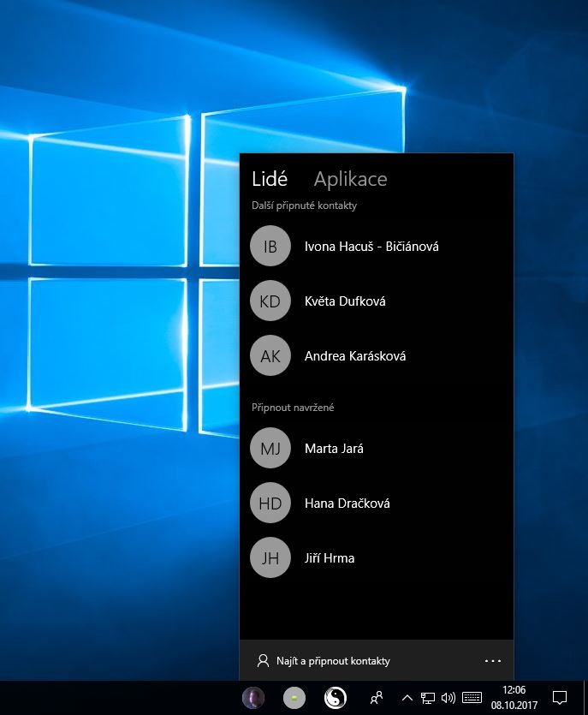Open network status tray icon

point(428,698)
